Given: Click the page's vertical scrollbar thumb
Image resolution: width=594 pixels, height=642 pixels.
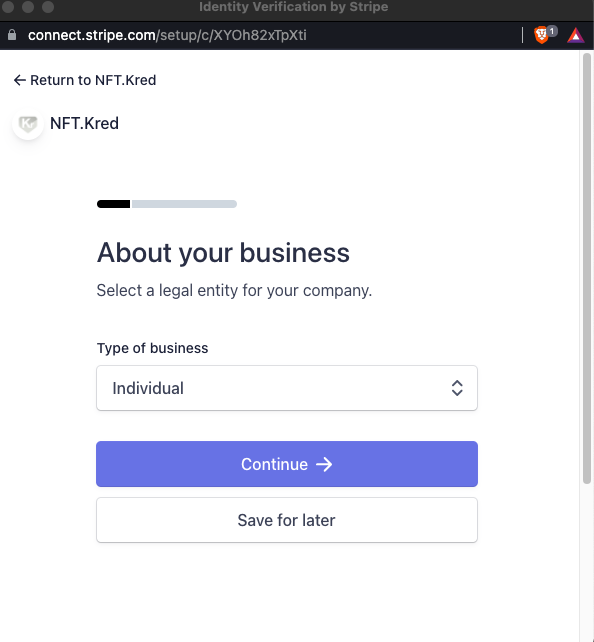Looking at the screenshot, I should (587, 269).
